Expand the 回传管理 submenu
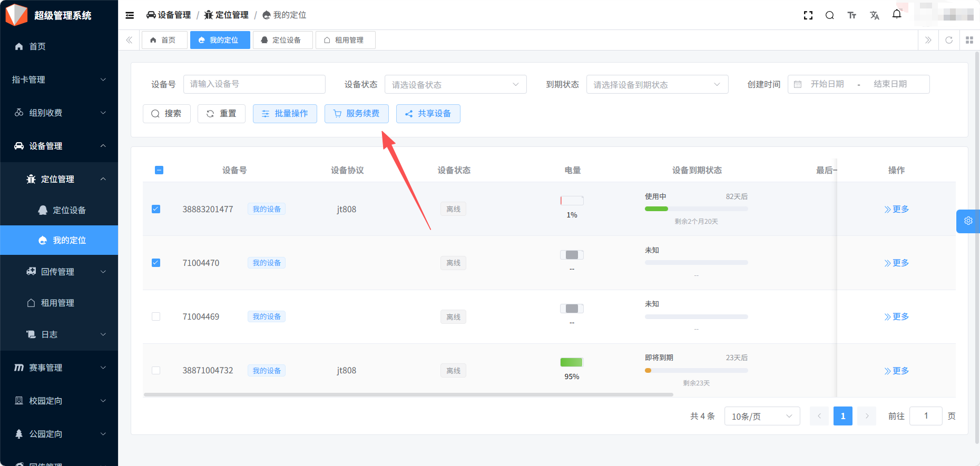The height and width of the screenshot is (466, 980). click(x=59, y=272)
